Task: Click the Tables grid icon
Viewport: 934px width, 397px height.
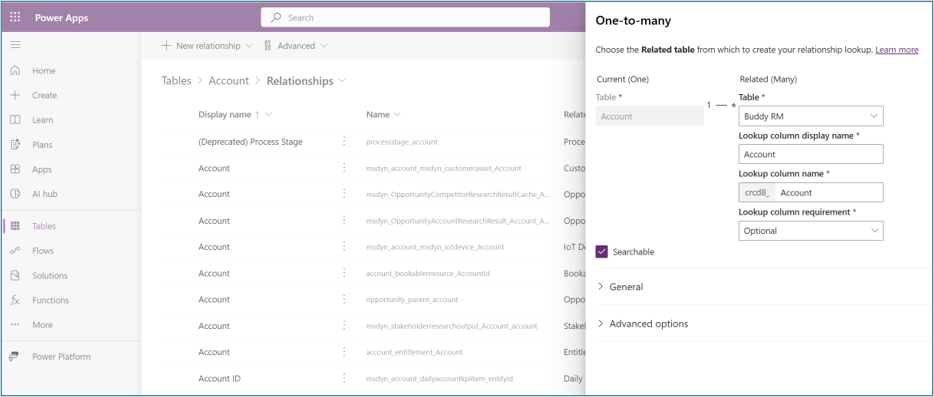Action: pos(15,226)
